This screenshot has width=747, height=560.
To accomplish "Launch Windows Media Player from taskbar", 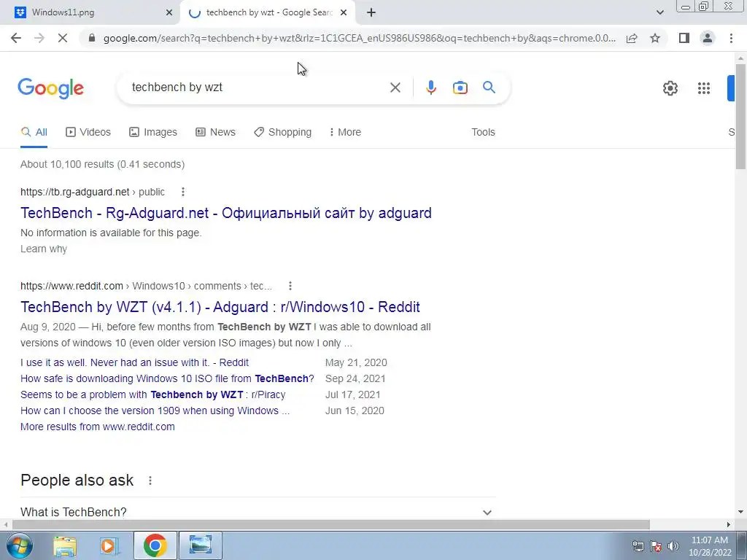I will (x=109, y=545).
